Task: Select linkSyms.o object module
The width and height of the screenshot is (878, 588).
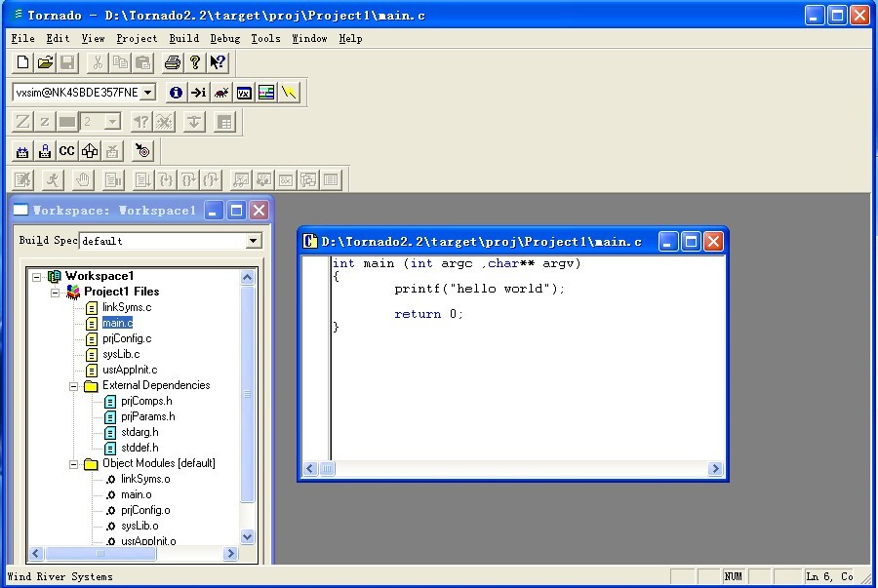Action: (145, 479)
